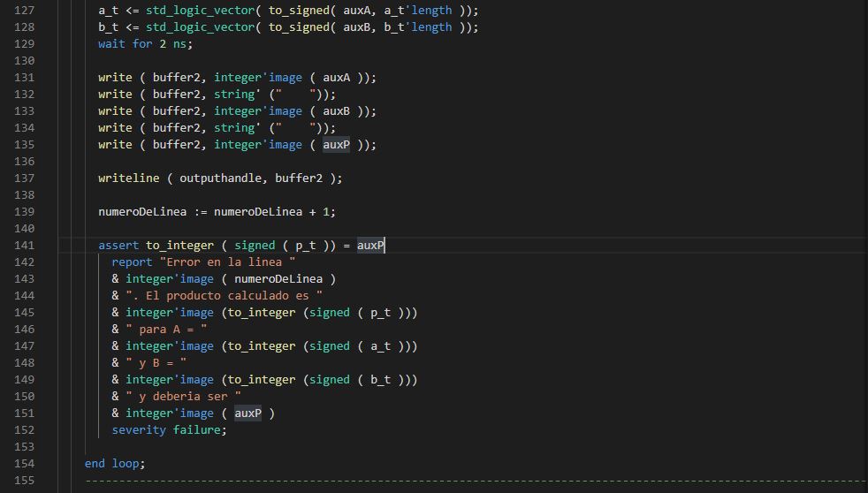Click highlighted 'auxP' on line 135
The height and width of the screenshot is (493, 868).
336,145
